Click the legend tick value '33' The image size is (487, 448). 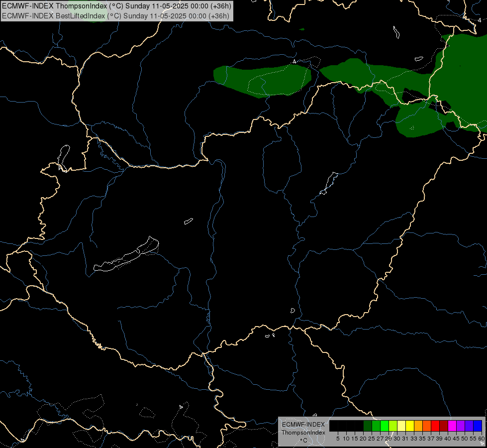coord(414,439)
